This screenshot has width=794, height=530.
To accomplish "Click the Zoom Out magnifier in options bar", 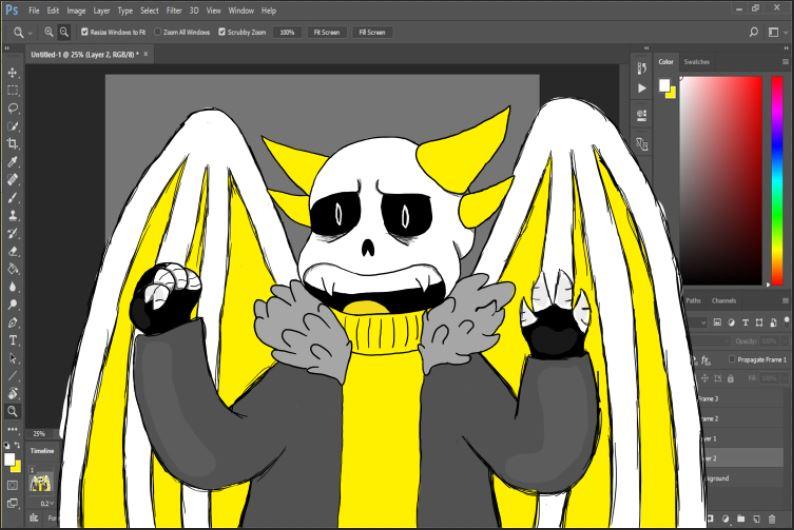I will point(64,32).
